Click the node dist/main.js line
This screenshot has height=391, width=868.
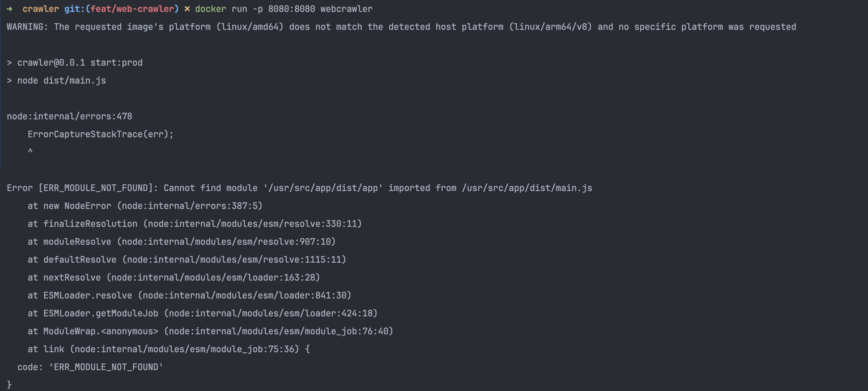click(56, 81)
